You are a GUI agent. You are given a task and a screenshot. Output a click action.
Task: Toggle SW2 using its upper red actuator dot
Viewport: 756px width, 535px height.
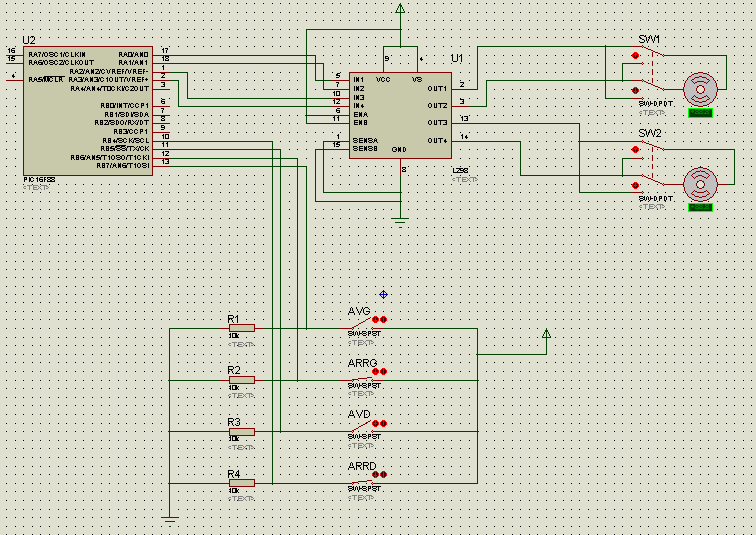pos(635,149)
